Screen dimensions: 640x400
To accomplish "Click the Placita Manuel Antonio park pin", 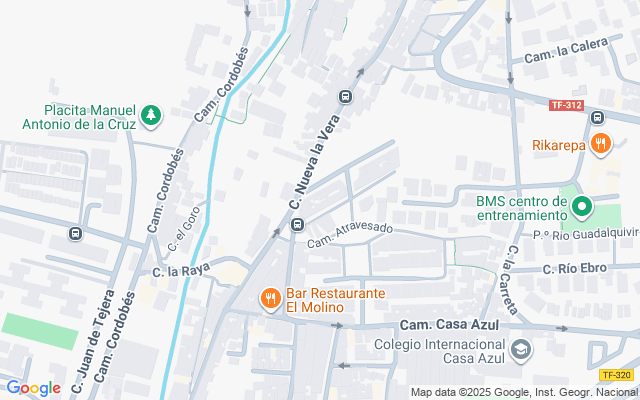I will pos(151,116).
